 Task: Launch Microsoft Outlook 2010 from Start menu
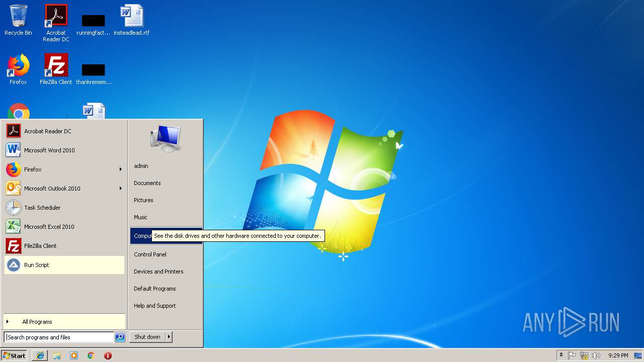point(64,189)
